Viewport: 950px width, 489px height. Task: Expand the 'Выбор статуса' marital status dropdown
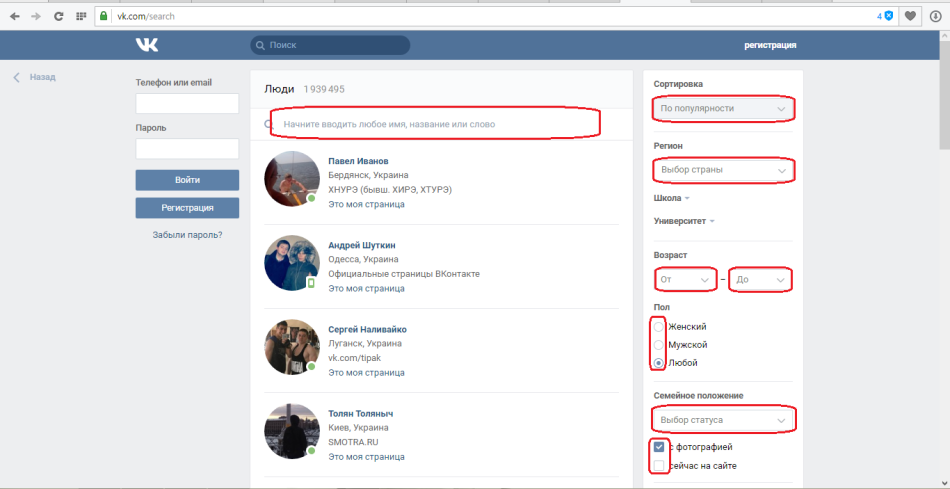coord(723,419)
